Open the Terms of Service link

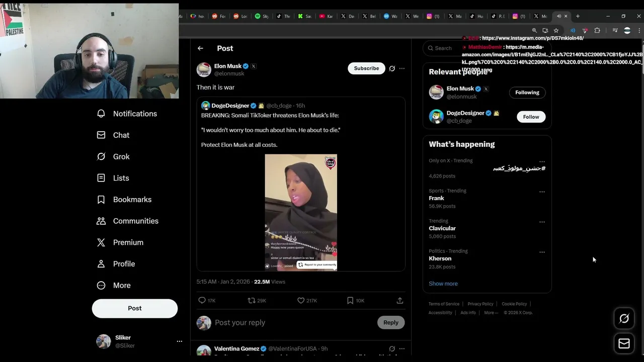[444, 304]
